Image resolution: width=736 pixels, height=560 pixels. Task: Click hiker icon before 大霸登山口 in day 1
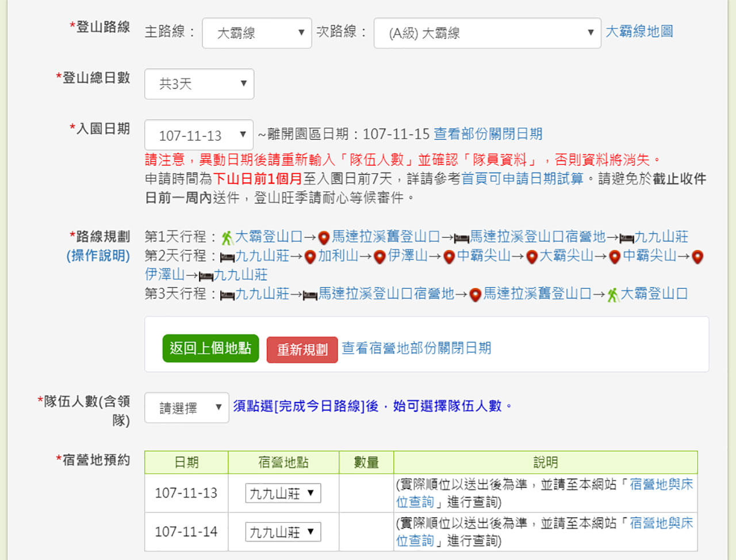click(227, 237)
